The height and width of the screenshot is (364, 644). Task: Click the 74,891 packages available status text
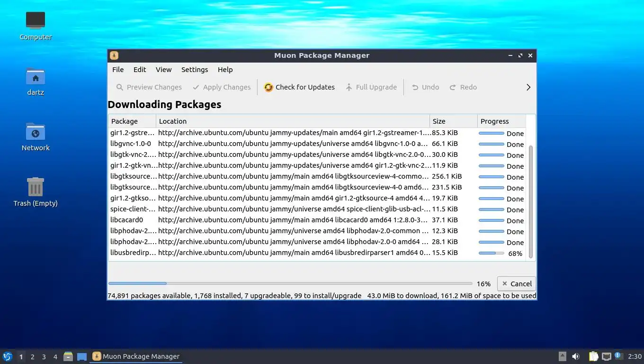coord(150,296)
